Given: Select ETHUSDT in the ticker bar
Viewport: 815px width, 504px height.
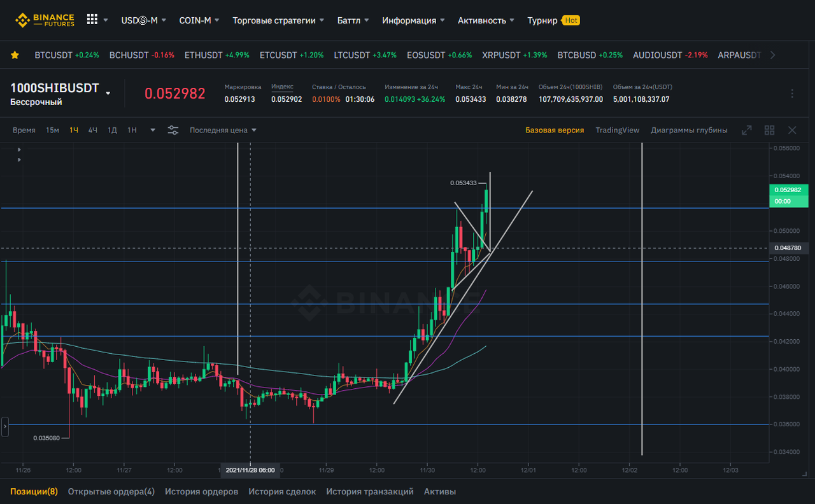Looking at the screenshot, I should pyautogui.click(x=217, y=55).
